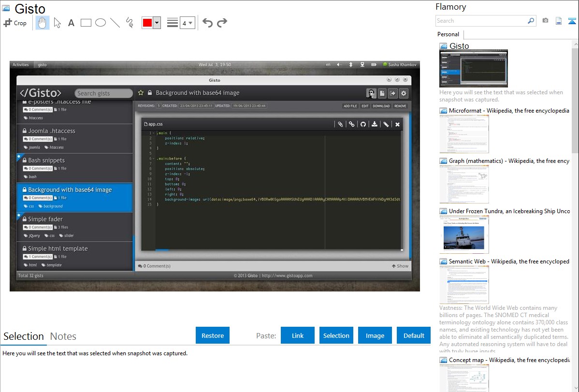Click the link icon on app.css
The image size is (579, 392).
pos(351,124)
